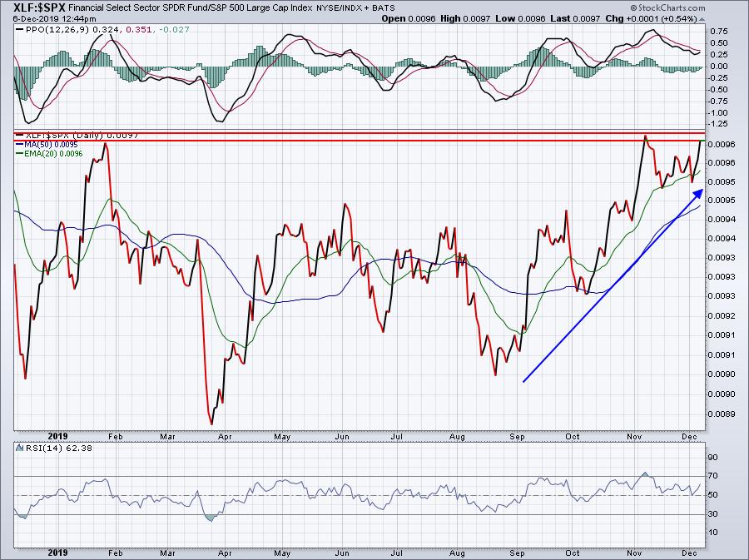Click the Apr label on RSI panel axis
Screen dimensions: 749x560
click(x=225, y=553)
